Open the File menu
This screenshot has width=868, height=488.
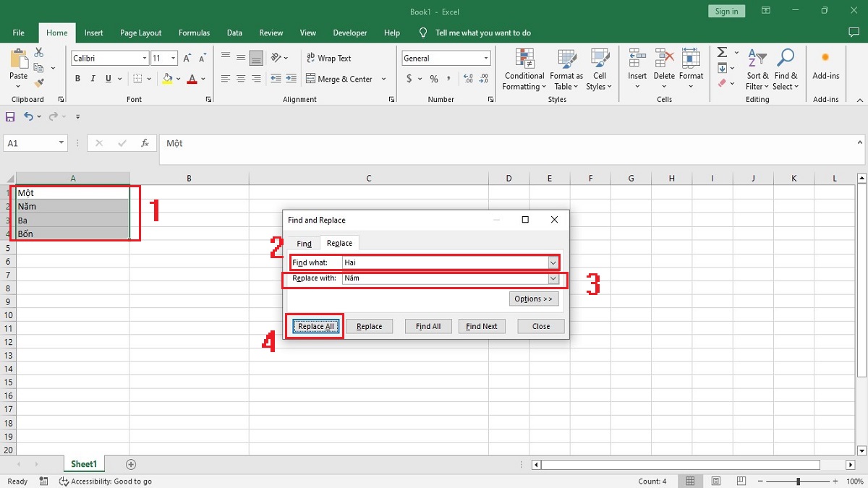(x=19, y=33)
